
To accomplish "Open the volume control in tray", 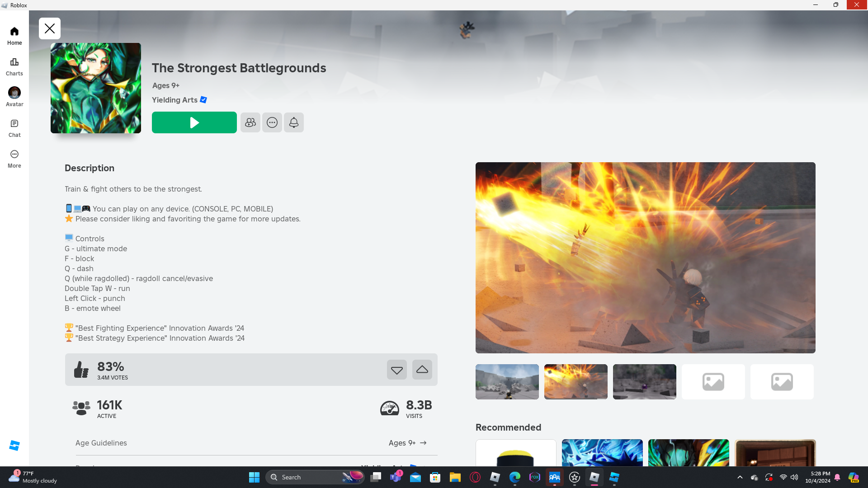I will click(794, 477).
